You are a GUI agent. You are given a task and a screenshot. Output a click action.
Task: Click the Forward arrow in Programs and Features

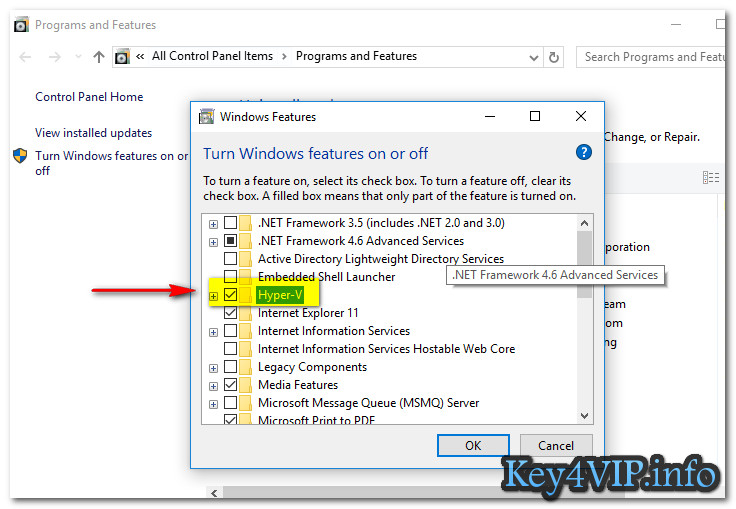[x=54, y=57]
